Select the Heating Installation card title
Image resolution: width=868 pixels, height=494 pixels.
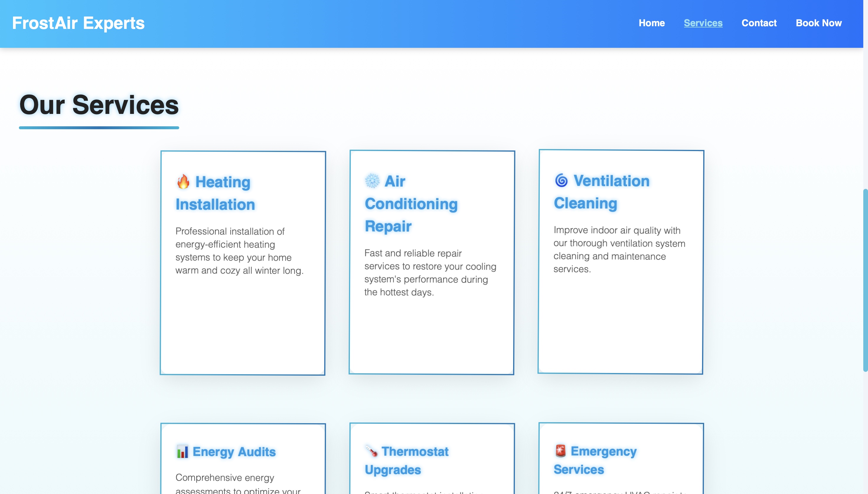point(215,193)
